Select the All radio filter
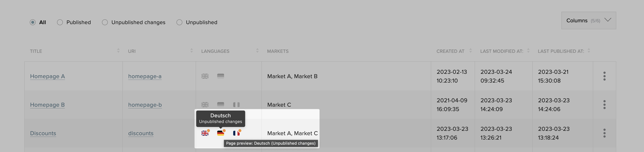644x152 pixels. point(33,22)
